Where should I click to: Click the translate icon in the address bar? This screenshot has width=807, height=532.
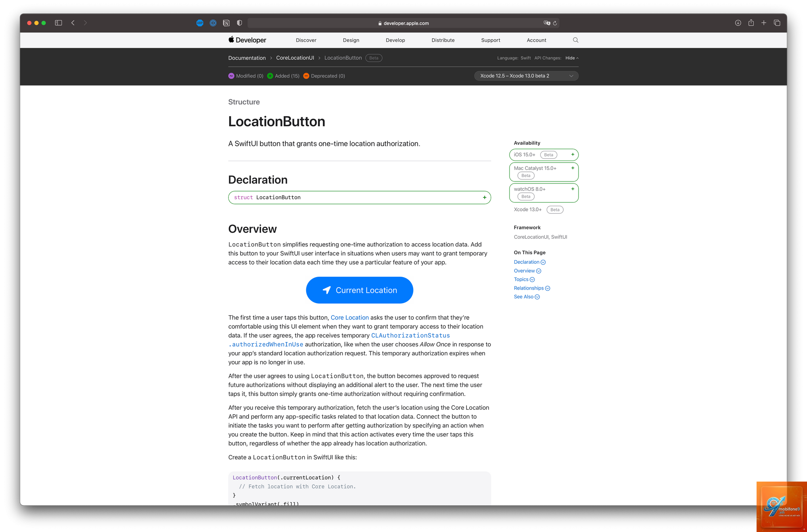point(547,23)
